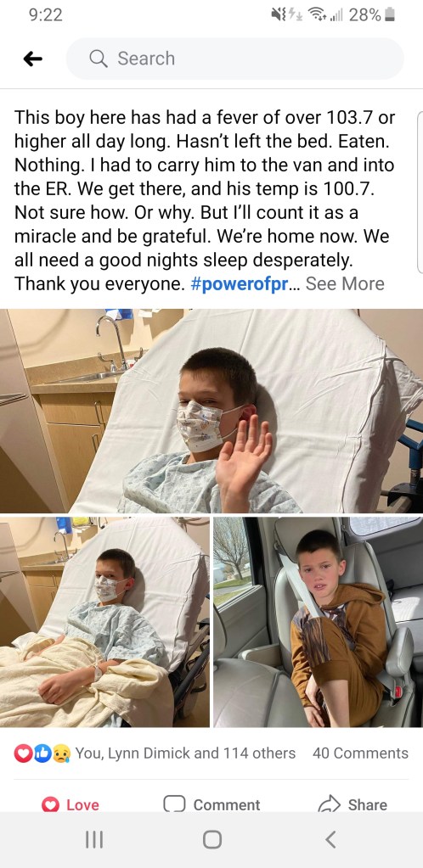Tap the Android back navigation chevron
Image resolution: width=423 pixels, height=868 pixels.
[330, 840]
